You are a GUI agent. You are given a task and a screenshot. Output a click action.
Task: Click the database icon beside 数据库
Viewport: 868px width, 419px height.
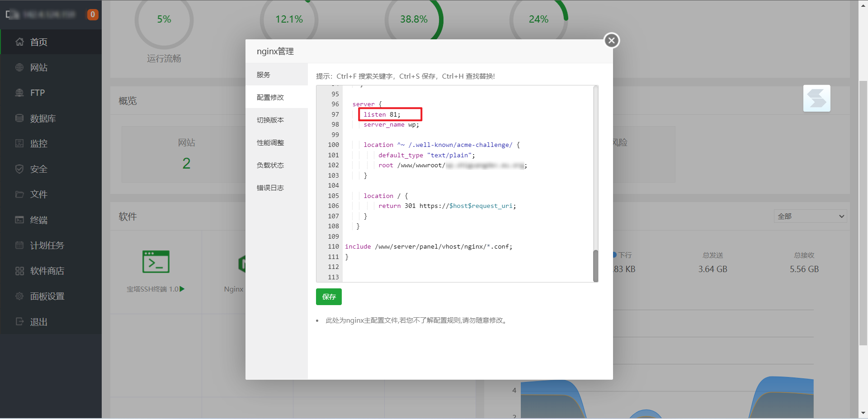pos(19,118)
